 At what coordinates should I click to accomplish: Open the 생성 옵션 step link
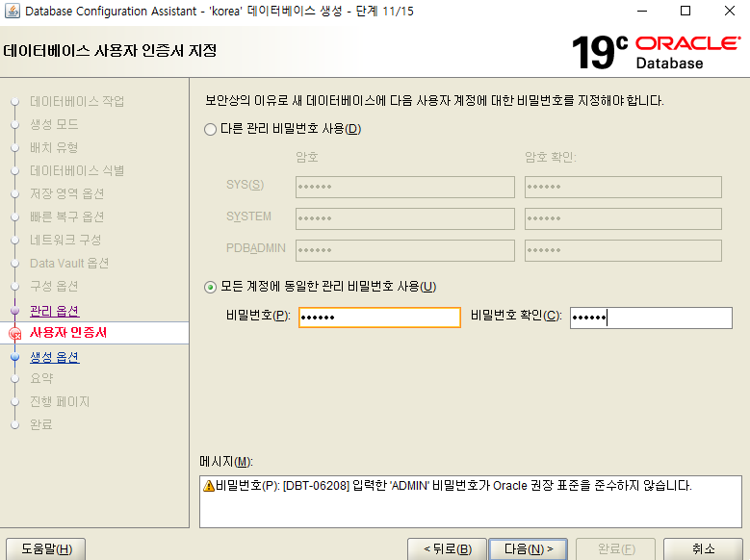55,357
